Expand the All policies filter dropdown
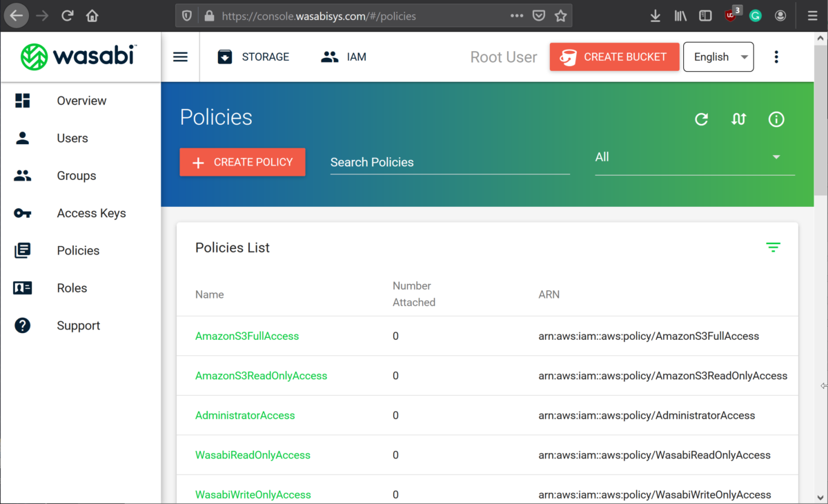This screenshot has width=828, height=504. [694, 157]
